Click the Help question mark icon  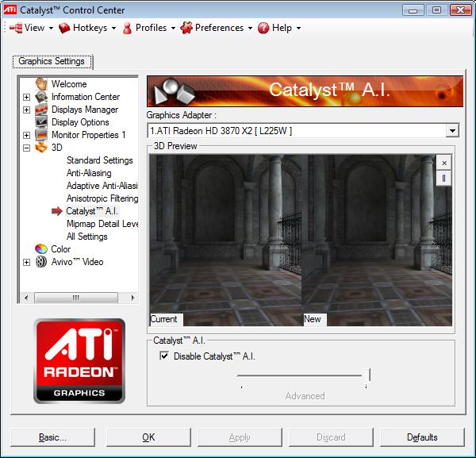pos(263,28)
